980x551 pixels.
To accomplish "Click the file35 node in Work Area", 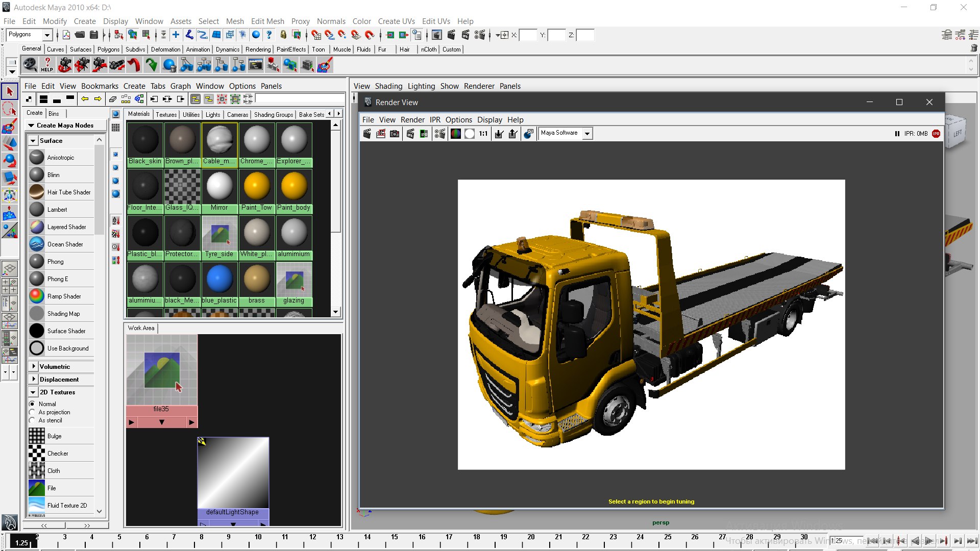I will (161, 381).
